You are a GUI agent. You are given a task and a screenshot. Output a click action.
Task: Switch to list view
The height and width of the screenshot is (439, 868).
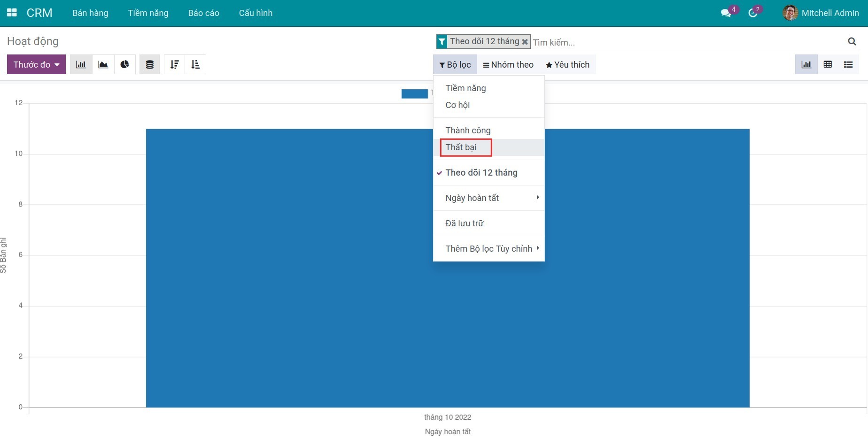click(848, 65)
